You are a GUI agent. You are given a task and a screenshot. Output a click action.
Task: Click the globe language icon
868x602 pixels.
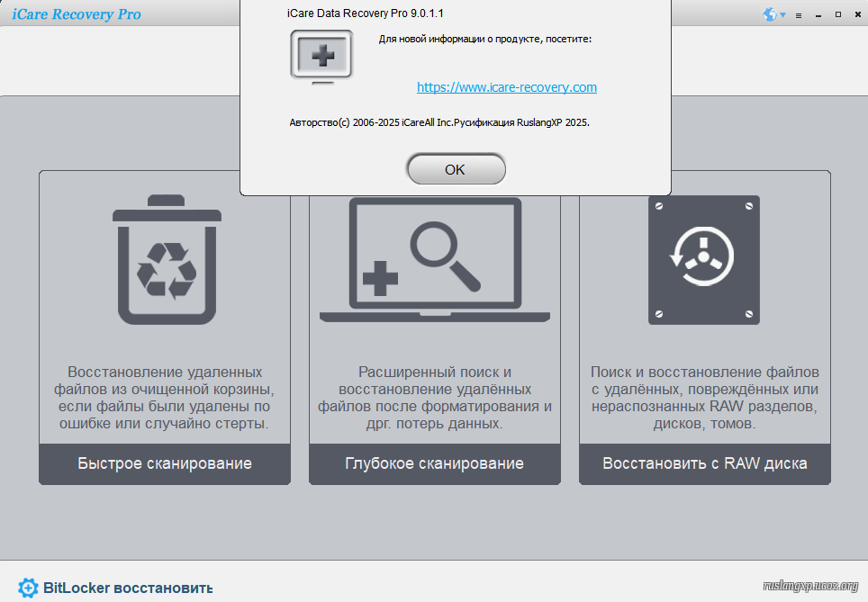pos(769,14)
